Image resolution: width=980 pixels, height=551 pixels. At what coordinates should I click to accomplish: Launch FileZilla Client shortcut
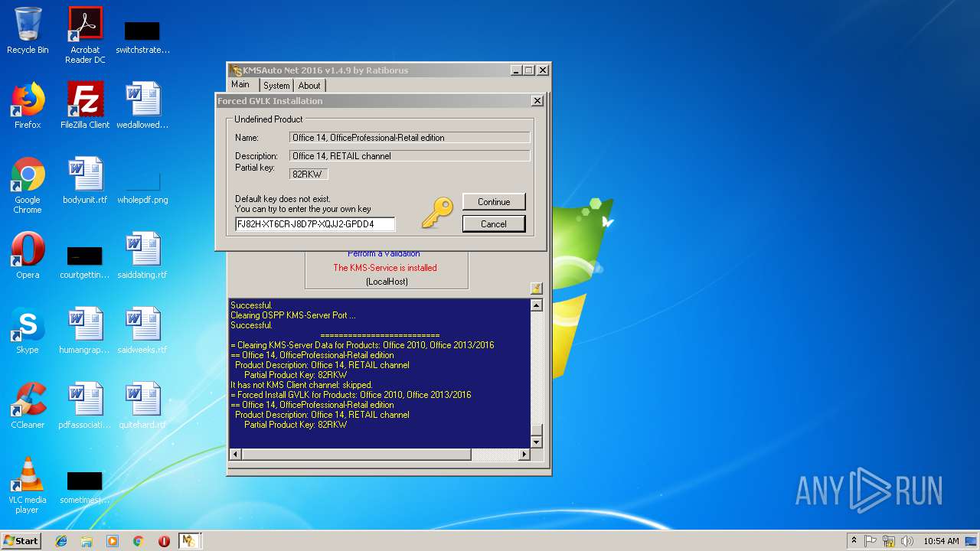tap(85, 106)
